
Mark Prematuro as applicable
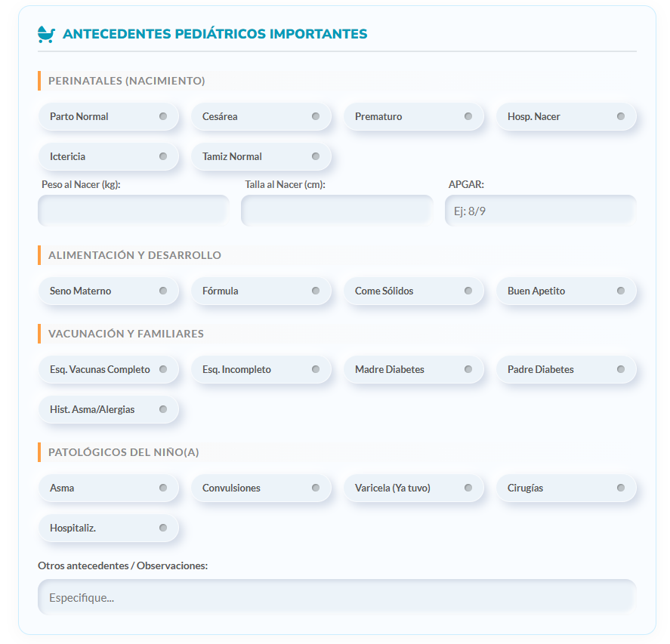(x=414, y=116)
